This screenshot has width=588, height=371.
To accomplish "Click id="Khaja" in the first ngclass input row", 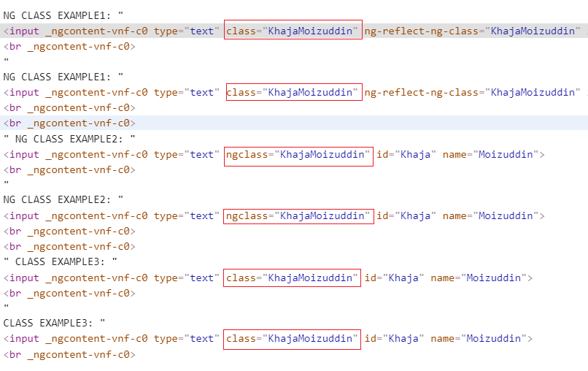I will tap(406, 154).
